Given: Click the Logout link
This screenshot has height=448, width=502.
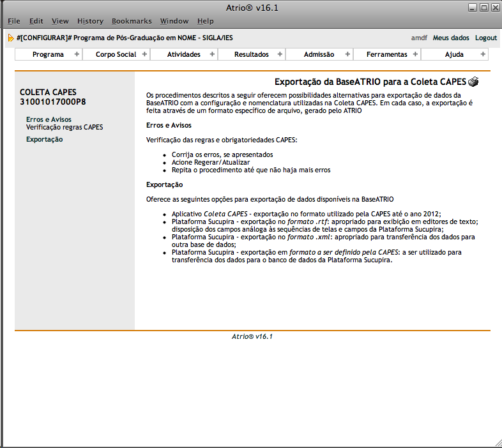Looking at the screenshot, I should (486, 38).
